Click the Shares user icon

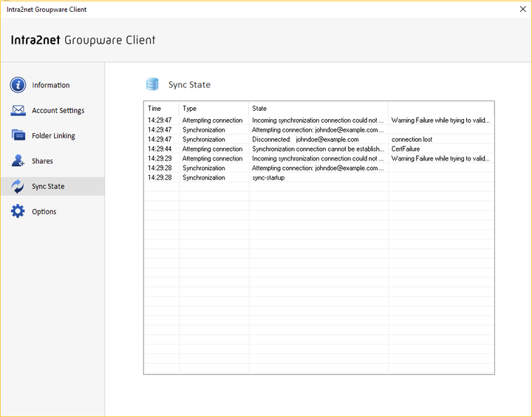click(x=18, y=160)
